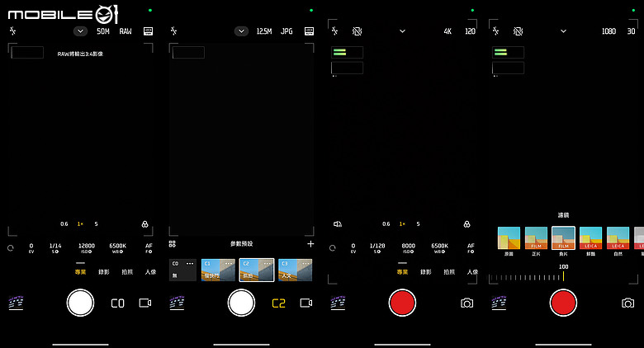644x348 pixels.
Task: Toggle flash on the 50M RAW screen
Action: coord(12,31)
